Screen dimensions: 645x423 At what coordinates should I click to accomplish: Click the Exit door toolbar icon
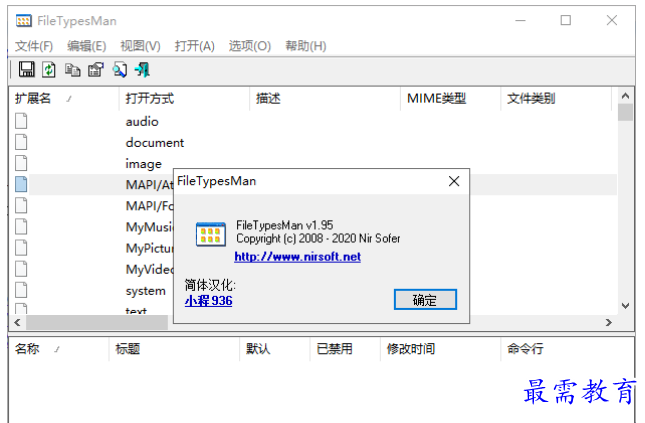142,70
